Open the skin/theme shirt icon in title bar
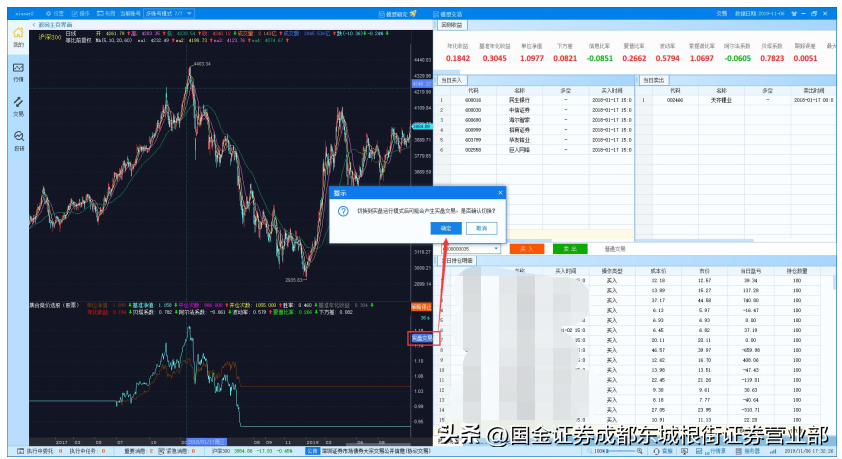The height and width of the screenshot is (459, 842). pos(792,13)
